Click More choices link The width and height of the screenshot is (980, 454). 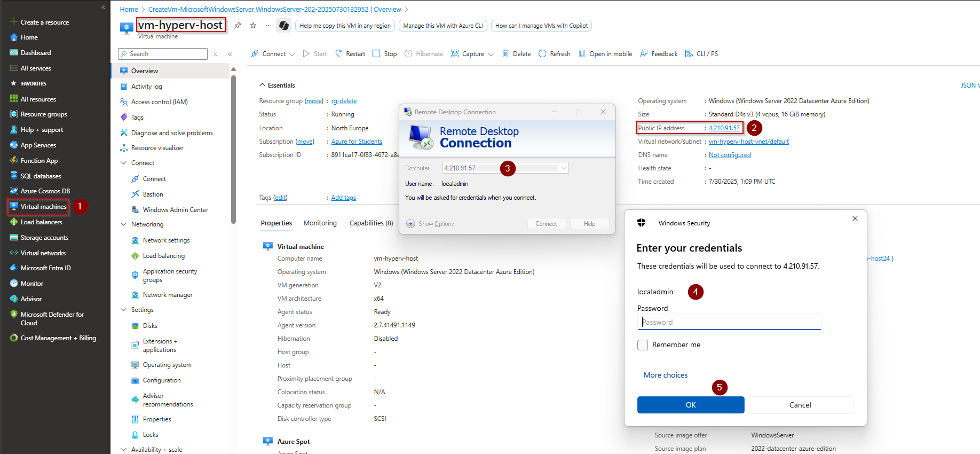(x=666, y=375)
